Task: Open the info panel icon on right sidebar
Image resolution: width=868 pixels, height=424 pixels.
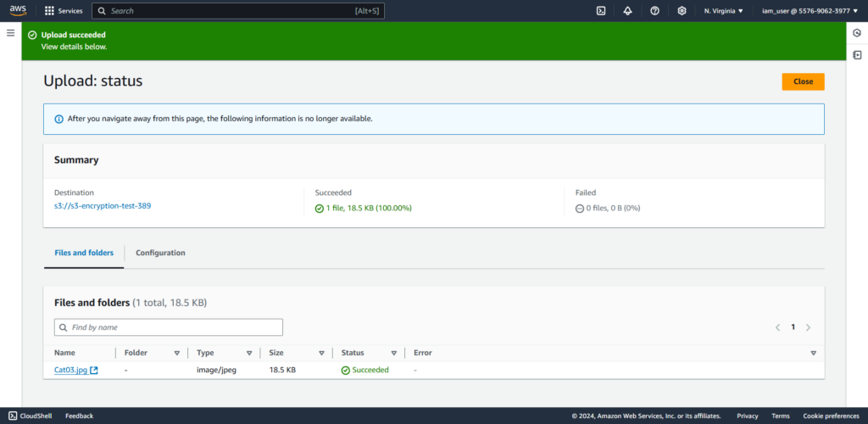Action: coord(857,33)
